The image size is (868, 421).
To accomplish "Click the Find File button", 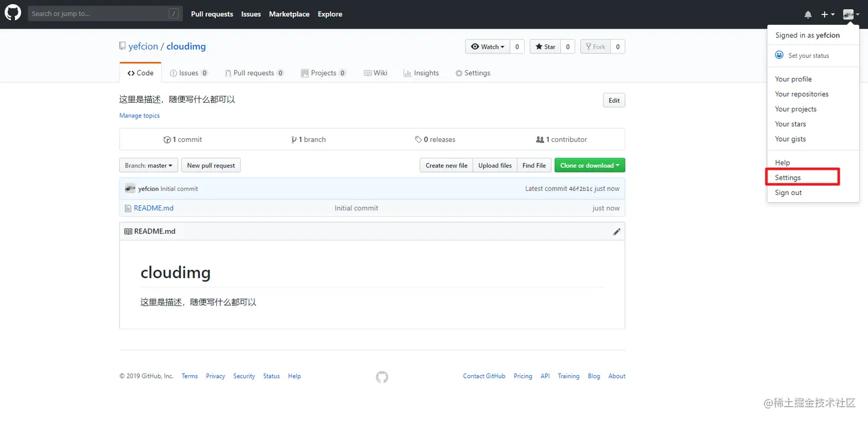I will pyautogui.click(x=534, y=165).
